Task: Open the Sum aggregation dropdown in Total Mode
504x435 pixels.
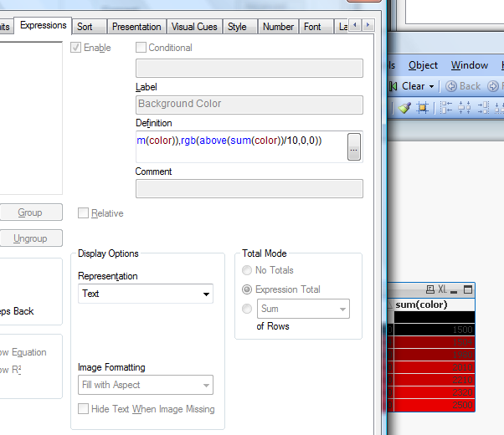Action: (303, 309)
